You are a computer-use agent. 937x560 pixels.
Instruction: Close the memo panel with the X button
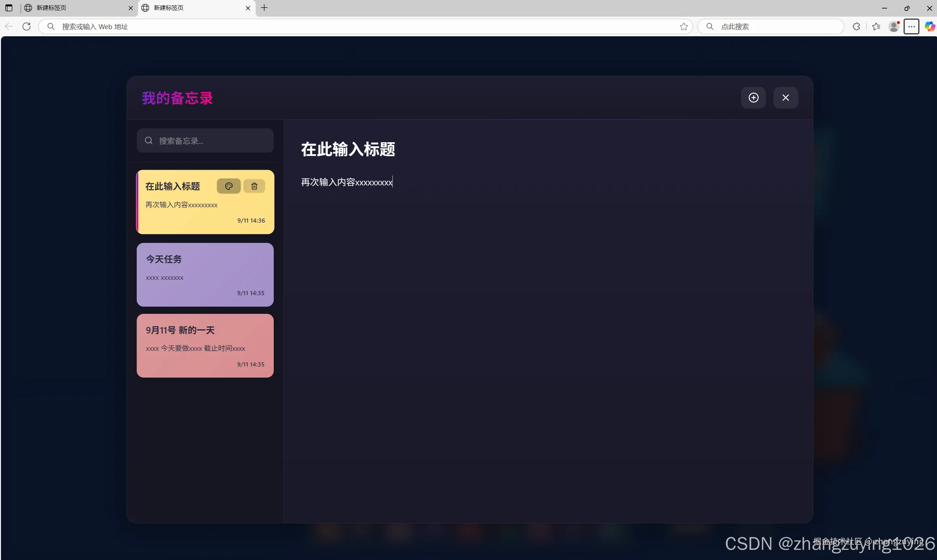tap(786, 97)
